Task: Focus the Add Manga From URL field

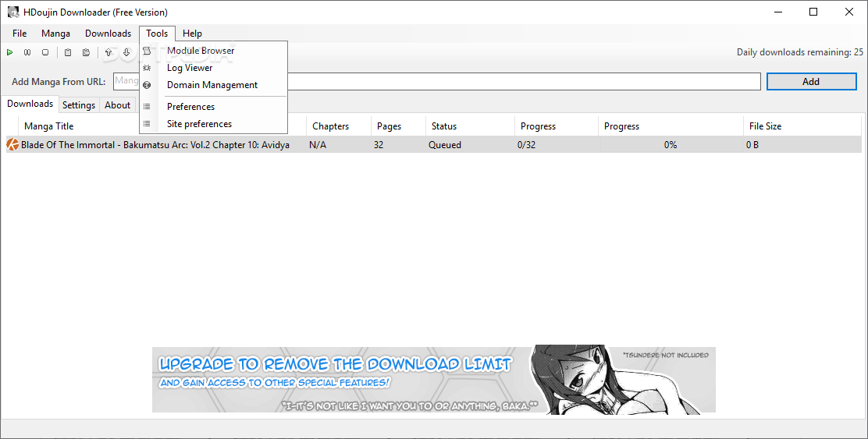Action: tap(437, 81)
